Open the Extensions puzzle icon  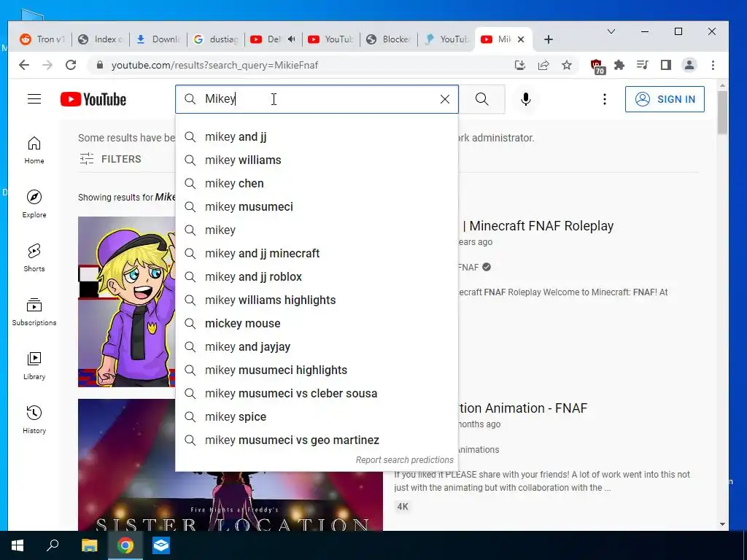619,65
